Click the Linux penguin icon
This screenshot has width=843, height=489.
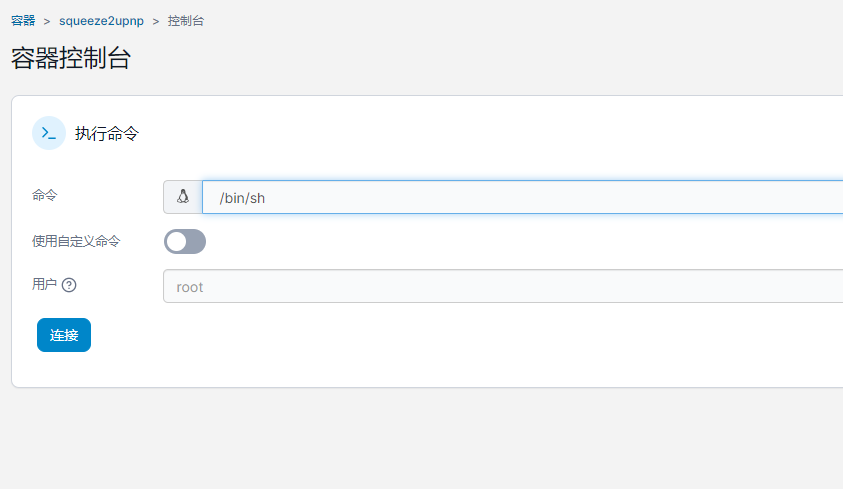pyautogui.click(x=183, y=197)
